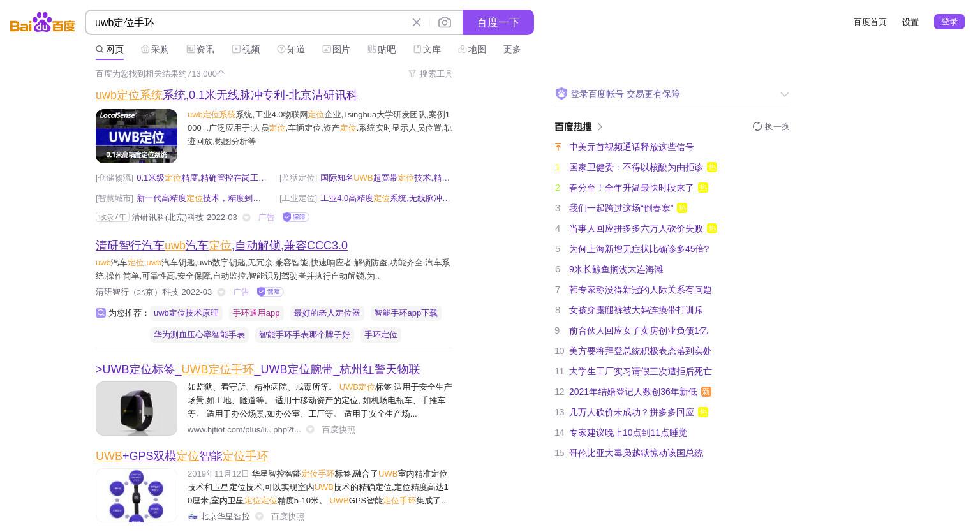Open 仓储物流 0.1米级定位精度 sublink

point(202,178)
